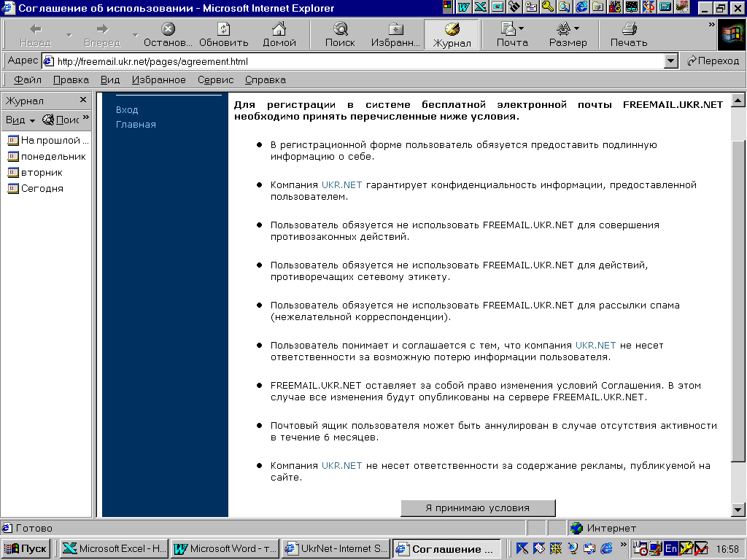
Task: Expand the Назад history dropdown arrow
Action: (x=69, y=35)
